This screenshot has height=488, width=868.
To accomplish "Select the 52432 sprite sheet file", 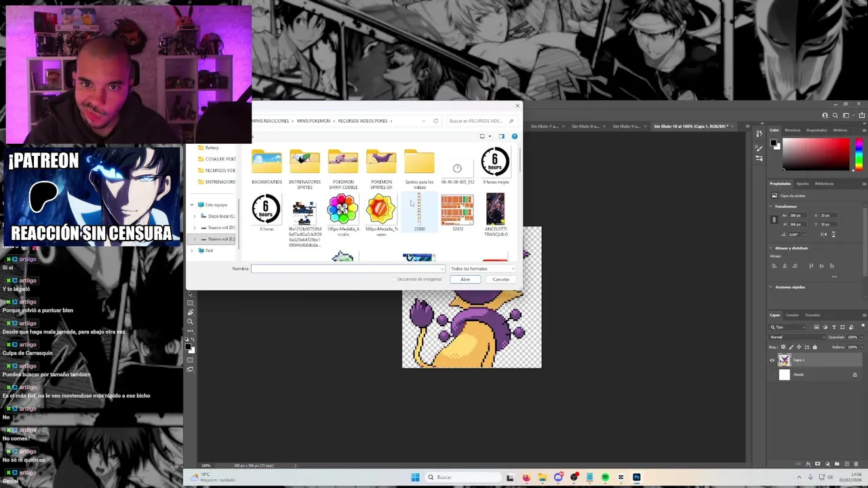I will pos(457,212).
